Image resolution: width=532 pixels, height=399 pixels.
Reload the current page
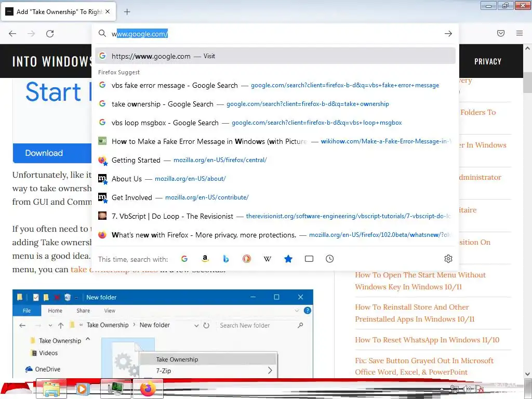coord(50,33)
